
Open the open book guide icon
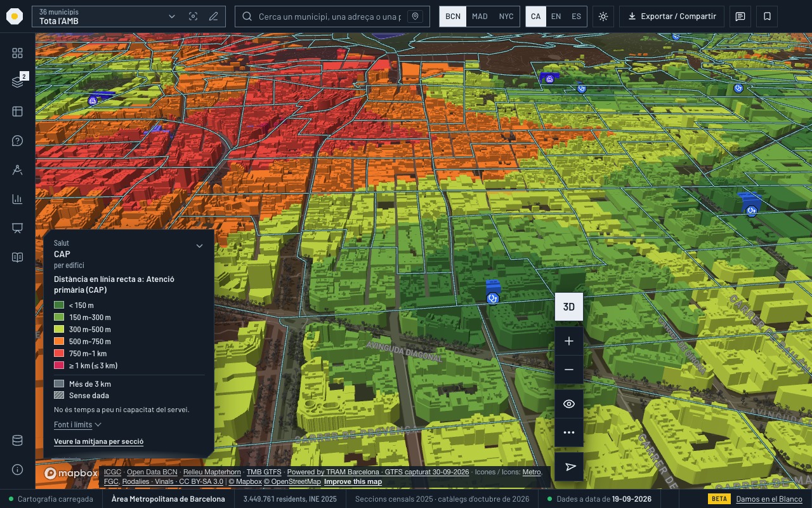(x=17, y=258)
